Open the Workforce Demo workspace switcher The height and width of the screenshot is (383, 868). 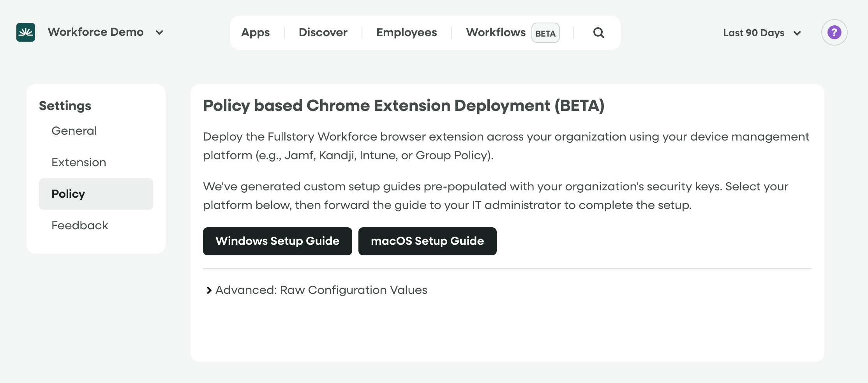click(95, 32)
